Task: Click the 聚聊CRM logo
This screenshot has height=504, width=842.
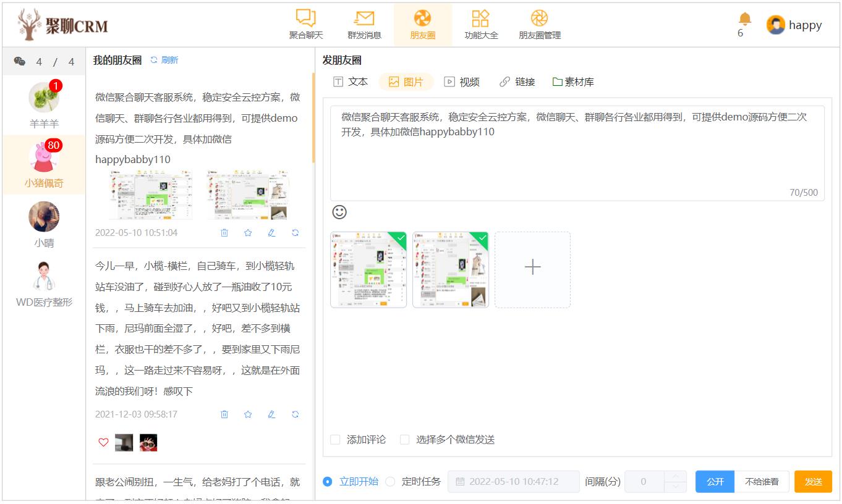Action: tap(62, 25)
